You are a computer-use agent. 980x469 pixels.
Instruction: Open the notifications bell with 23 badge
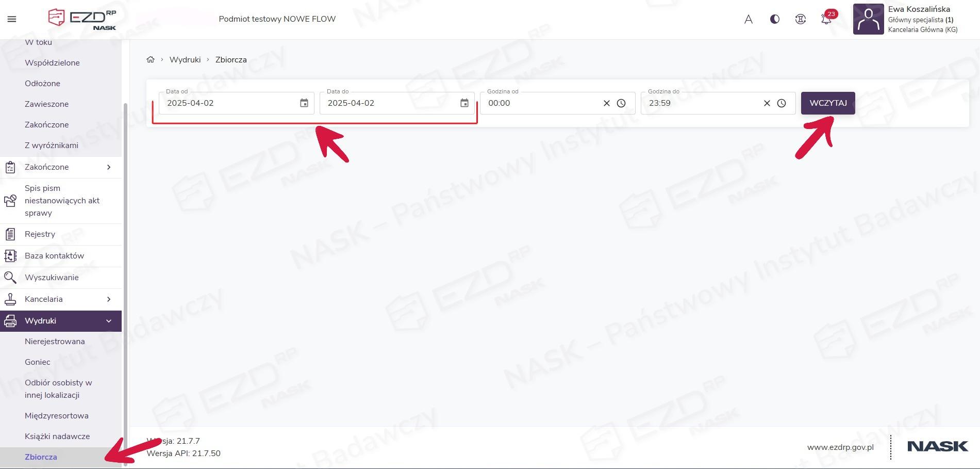pyautogui.click(x=826, y=19)
